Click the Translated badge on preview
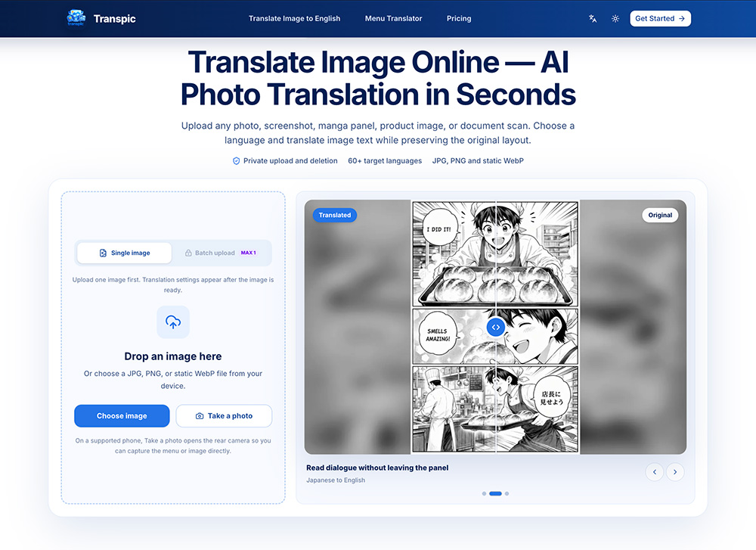The height and width of the screenshot is (550, 756). click(335, 215)
